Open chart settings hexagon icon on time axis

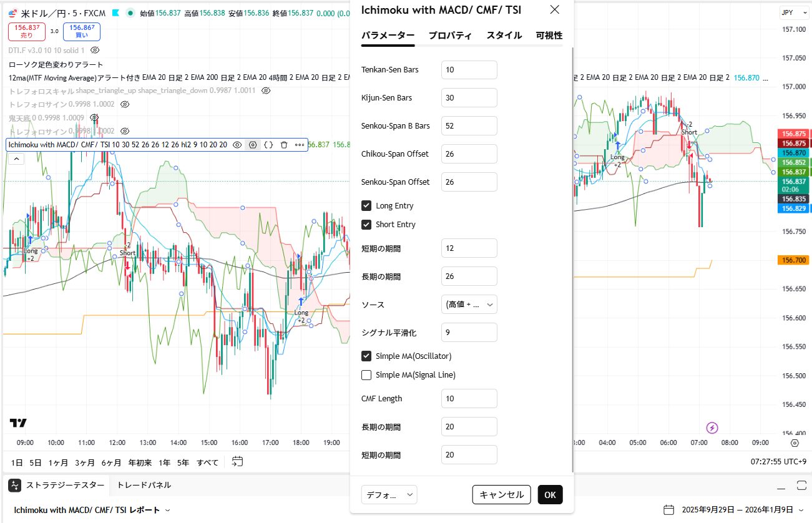coord(795,443)
